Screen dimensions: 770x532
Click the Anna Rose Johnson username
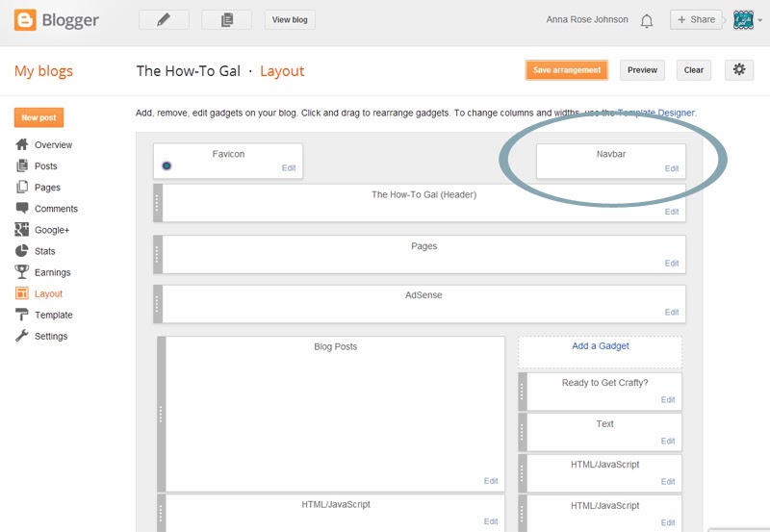coord(587,19)
